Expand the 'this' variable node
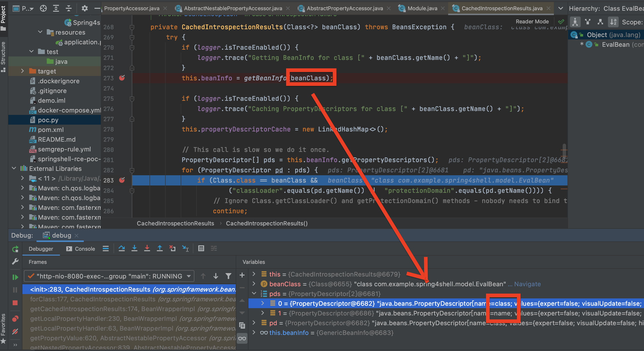Viewport: 644px width, 351px height. pyautogui.click(x=254, y=274)
